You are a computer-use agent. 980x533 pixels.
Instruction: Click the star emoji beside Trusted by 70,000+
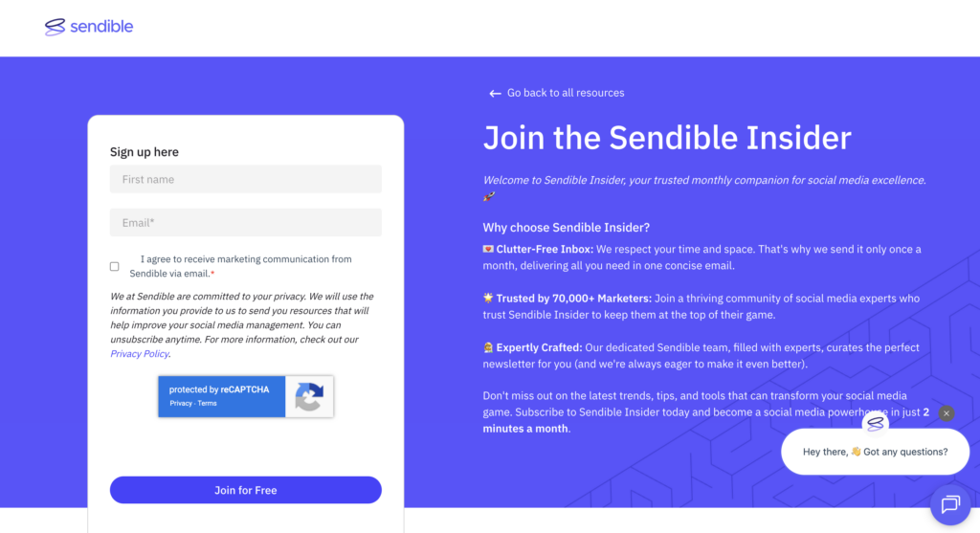coord(488,299)
